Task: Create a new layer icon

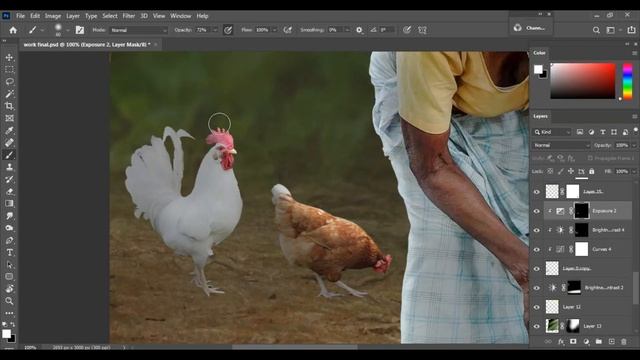Action: [611, 341]
